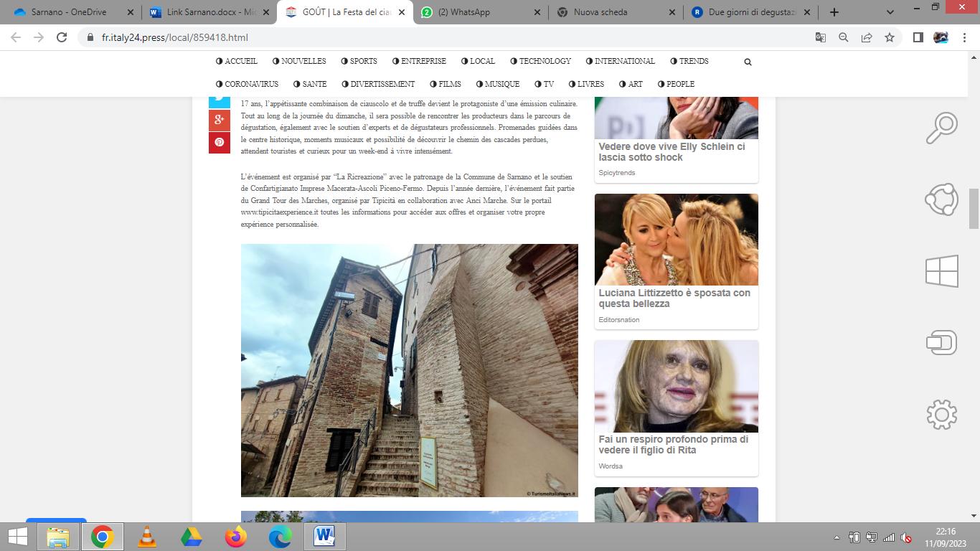980x551 pixels.
Task: Open the TRENDS section
Action: pyautogui.click(x=689, y=61)
